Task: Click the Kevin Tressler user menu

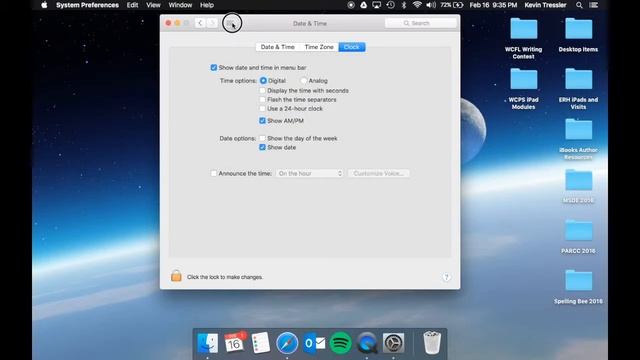Action: [545, 5]
